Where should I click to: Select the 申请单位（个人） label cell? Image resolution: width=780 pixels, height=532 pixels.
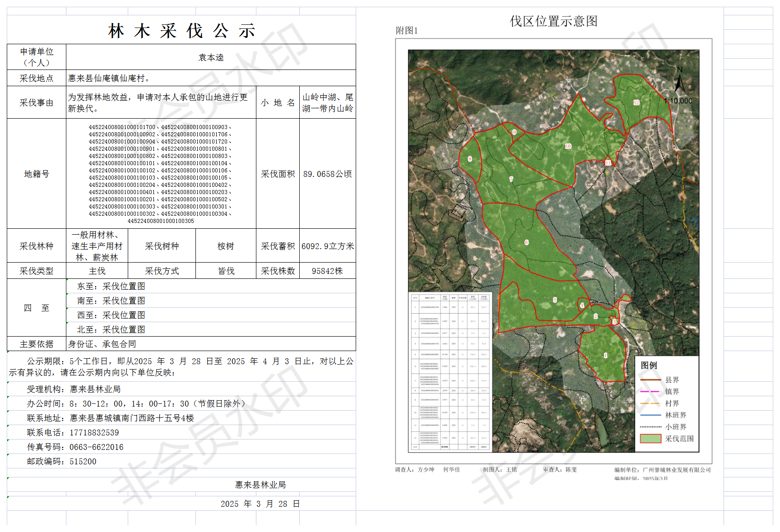tap(37, 57)
